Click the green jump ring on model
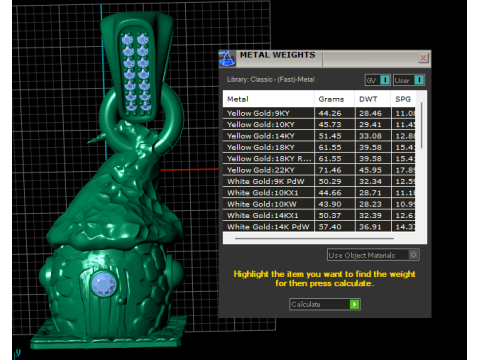The width and height of the screenshot is (480, 360). tap(142, 118)
